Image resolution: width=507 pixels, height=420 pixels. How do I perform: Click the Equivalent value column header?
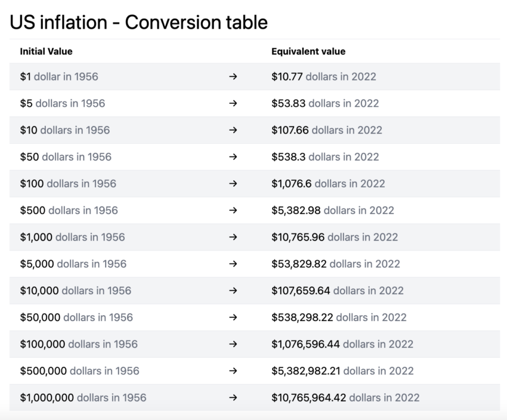tap(308, 51)
